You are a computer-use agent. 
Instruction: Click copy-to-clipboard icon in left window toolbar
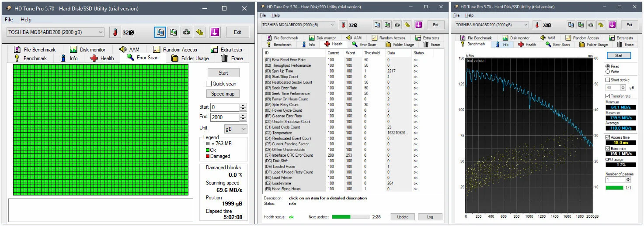point(160,32)
